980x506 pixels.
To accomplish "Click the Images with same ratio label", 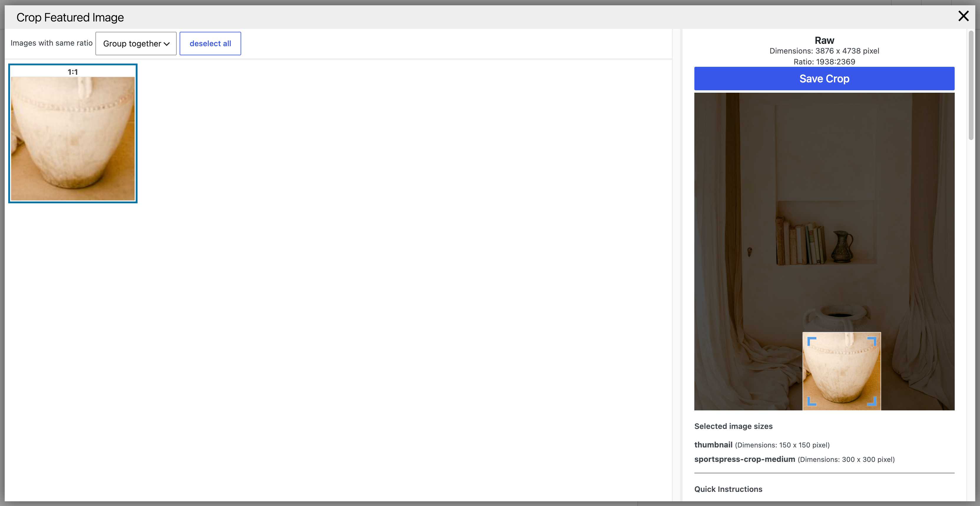I will [51, 43].
